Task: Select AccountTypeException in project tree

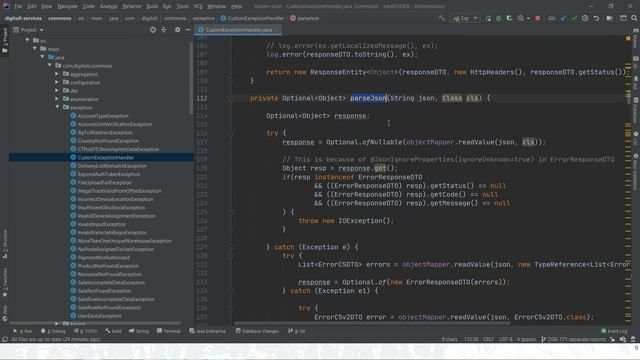Action: (103, 116)
